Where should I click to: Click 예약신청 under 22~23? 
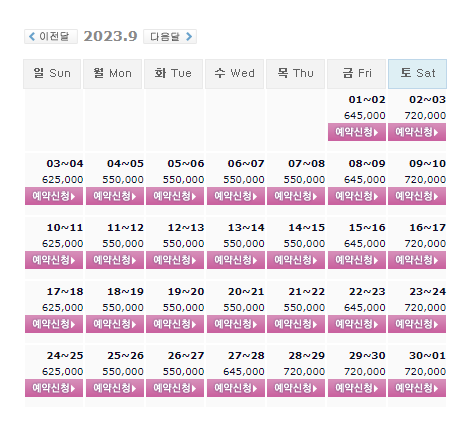[x=357, y=324]
